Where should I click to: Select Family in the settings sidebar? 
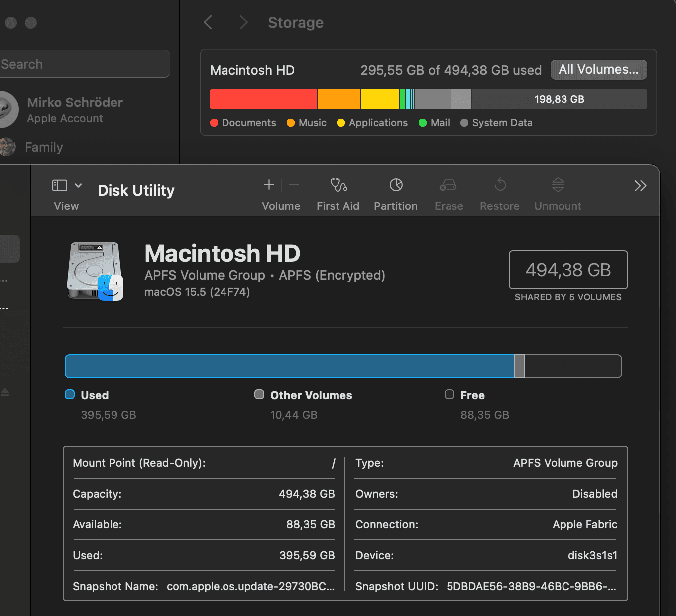(44, 147)
